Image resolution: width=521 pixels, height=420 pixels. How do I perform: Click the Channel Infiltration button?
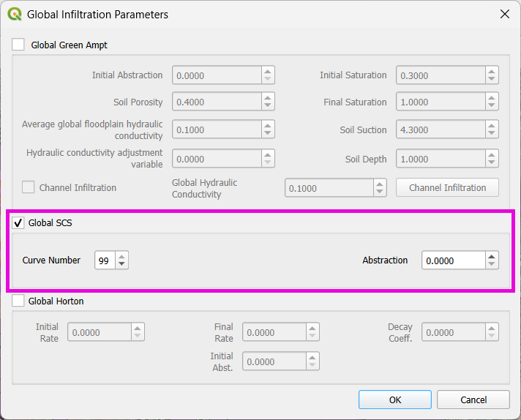point(447,187)
